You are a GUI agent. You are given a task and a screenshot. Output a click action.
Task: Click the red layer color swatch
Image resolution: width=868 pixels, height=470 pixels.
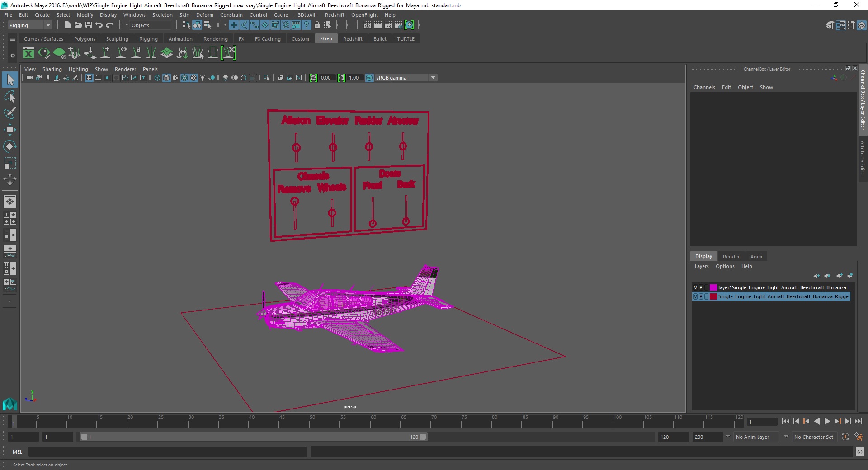[x=713, y=296]
